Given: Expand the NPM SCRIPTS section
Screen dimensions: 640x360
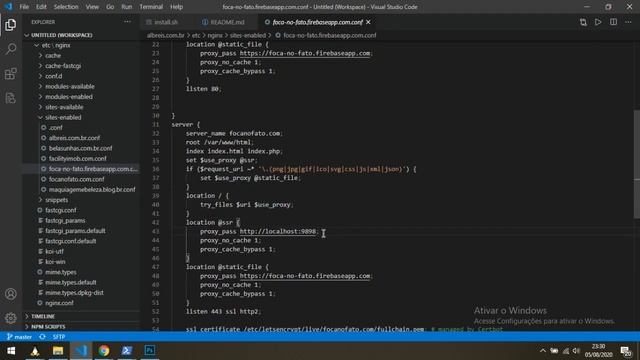Looking at the screenshot, I should 48,327.
